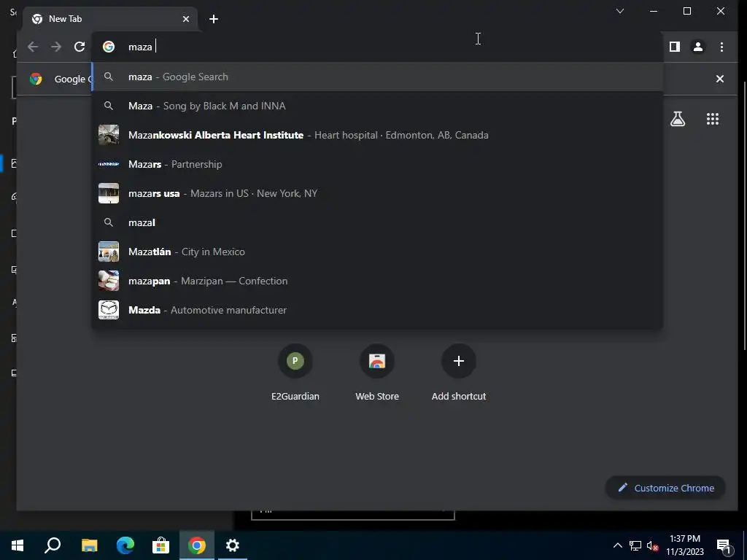Viewport: 747px width, 560px height.
Task: Click the mazapan confection thumbnail
Action: click(109, 281)
